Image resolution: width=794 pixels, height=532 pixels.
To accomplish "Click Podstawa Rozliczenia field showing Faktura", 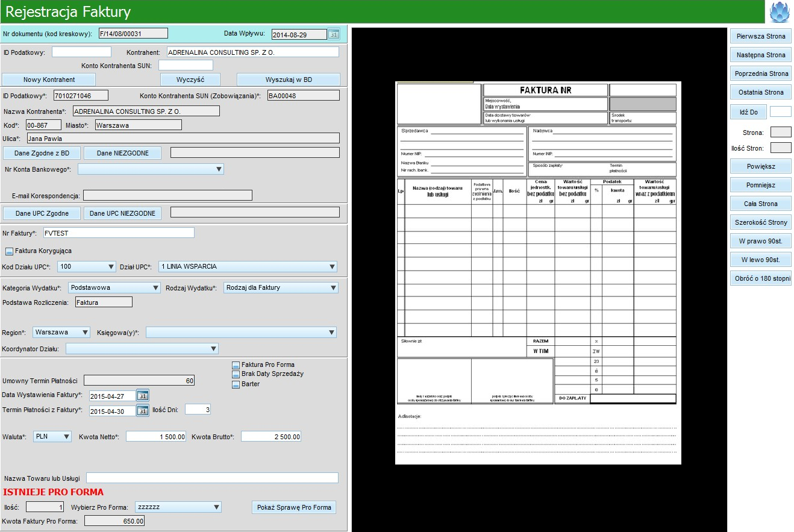I will pyautogui.click(x=104, y=302).
